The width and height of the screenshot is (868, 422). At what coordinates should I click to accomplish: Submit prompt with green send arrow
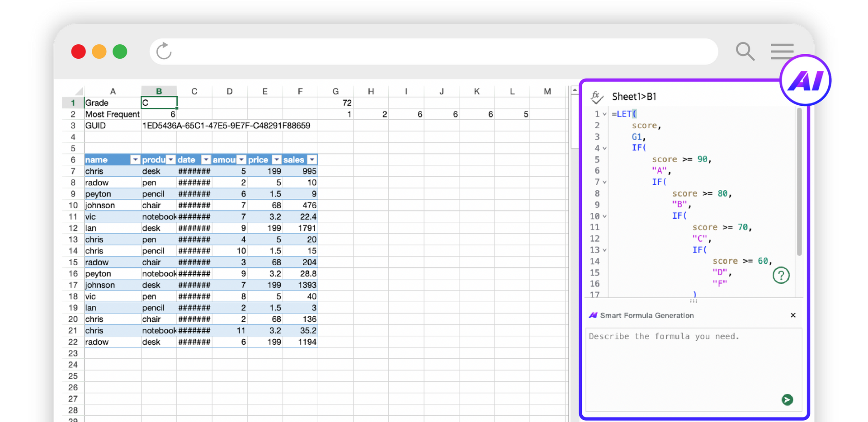787,399
